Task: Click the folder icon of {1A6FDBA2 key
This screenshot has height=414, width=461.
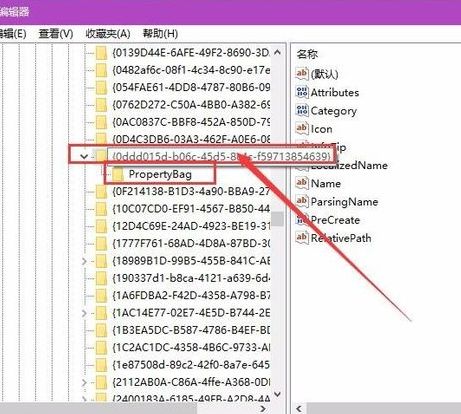Action: (101, 296)
